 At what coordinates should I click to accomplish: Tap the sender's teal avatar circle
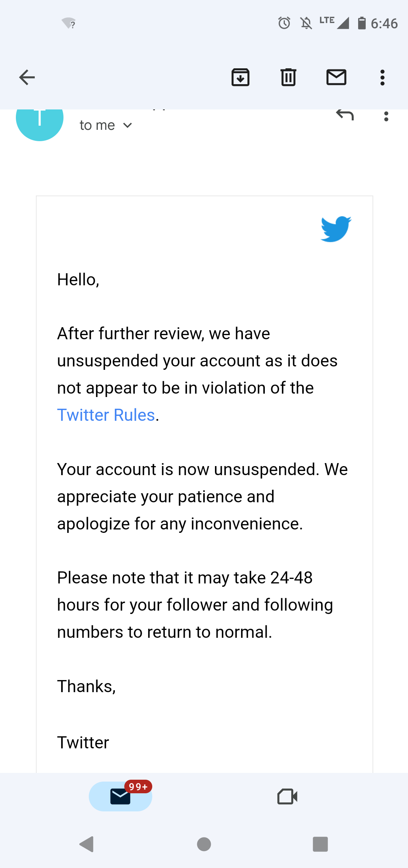(40, 121)
